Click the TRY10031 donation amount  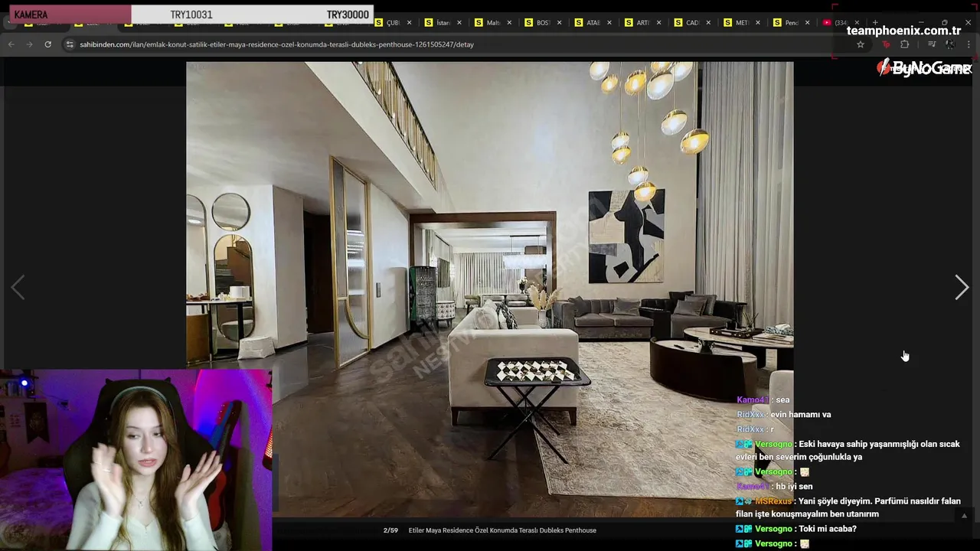tap(191, 15)
